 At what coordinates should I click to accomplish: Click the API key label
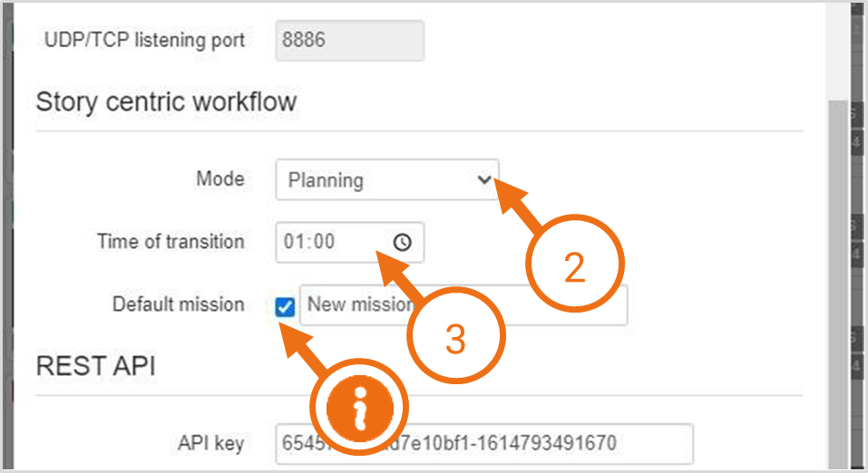tap(210, 443)
